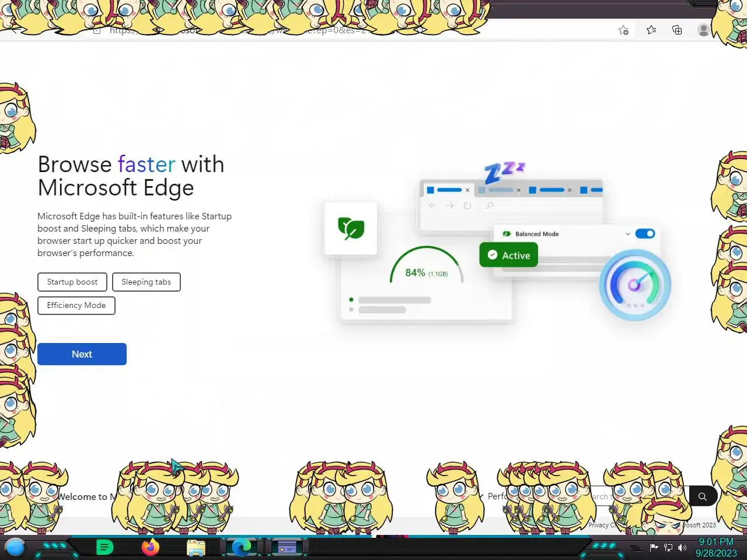Open the Edge profile avatar
Image resolution: width=747 pixels, height=560 pixels.
coord(703,30)
